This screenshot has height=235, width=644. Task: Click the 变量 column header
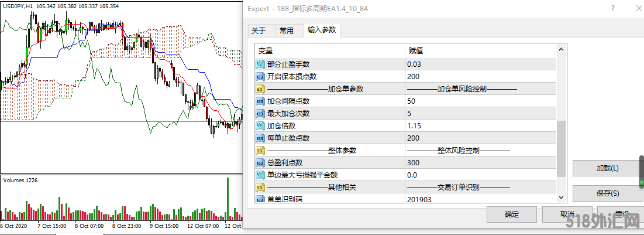point(266,51)
